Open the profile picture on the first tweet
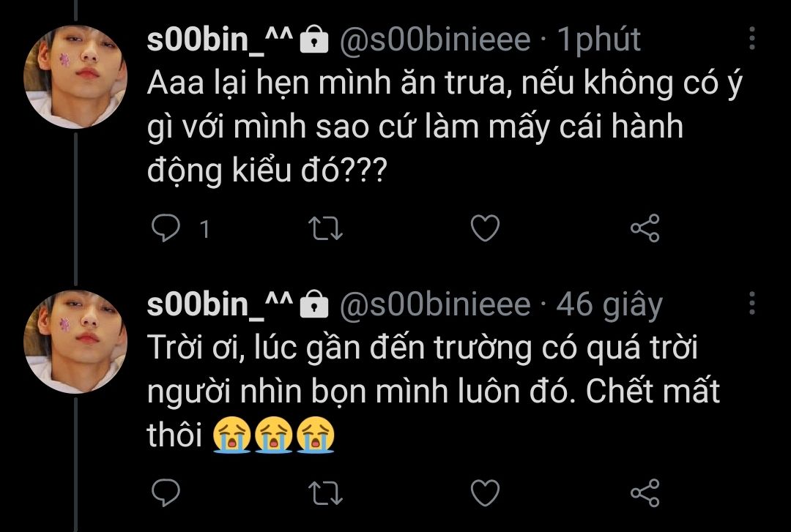The width and height of the screenshot is (791, 532). point(78,75)
